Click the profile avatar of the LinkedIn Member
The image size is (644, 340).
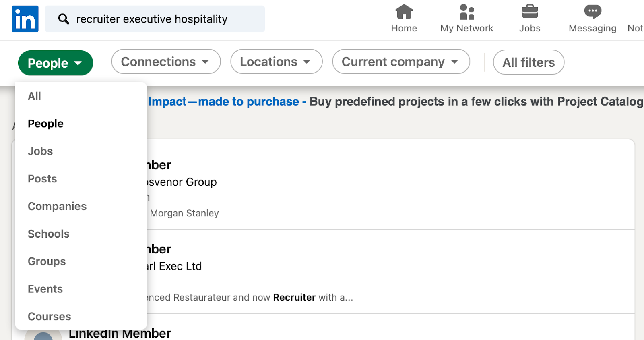tap(43, 336)
